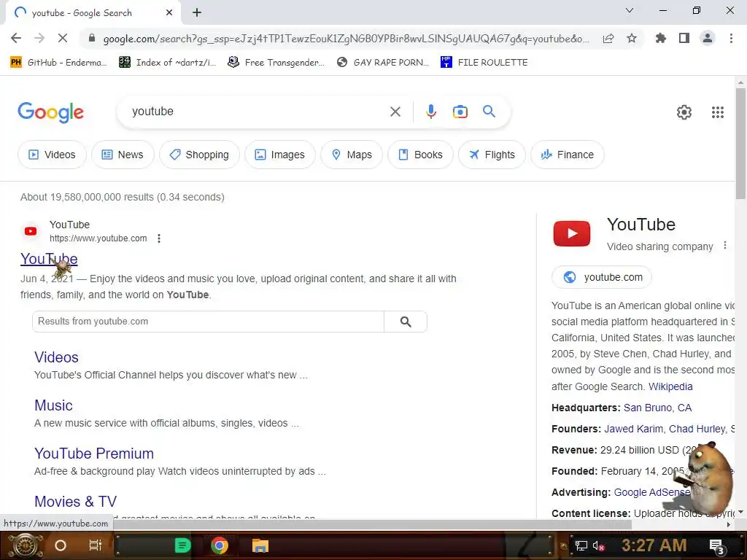Click the YouTube logo in the knowledge panel

tap(572, 233)
